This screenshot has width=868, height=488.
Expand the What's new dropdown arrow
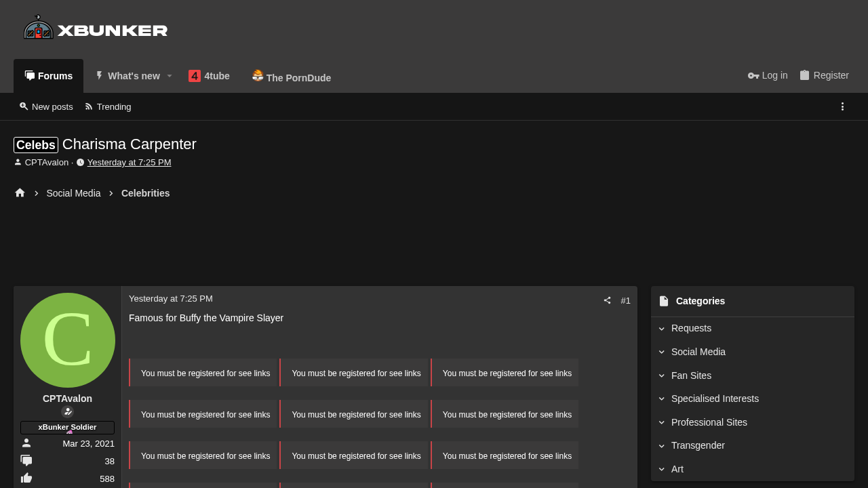[170, 76]
